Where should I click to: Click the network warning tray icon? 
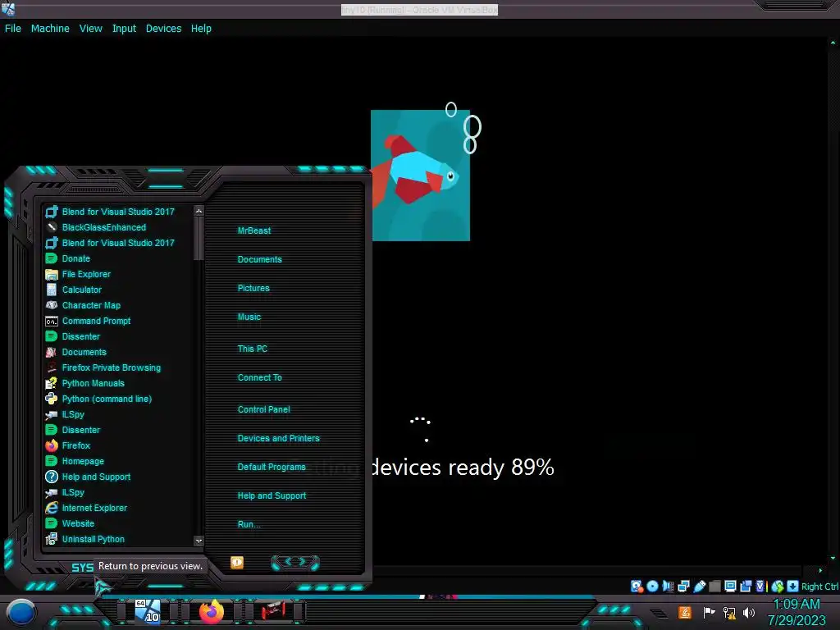point(729,612)
